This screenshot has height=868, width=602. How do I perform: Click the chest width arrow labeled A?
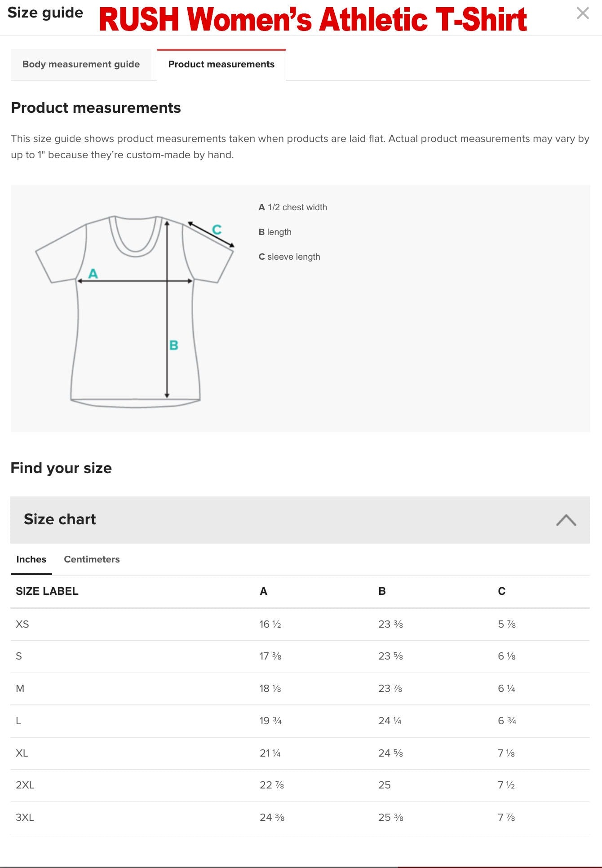(93, 273)
